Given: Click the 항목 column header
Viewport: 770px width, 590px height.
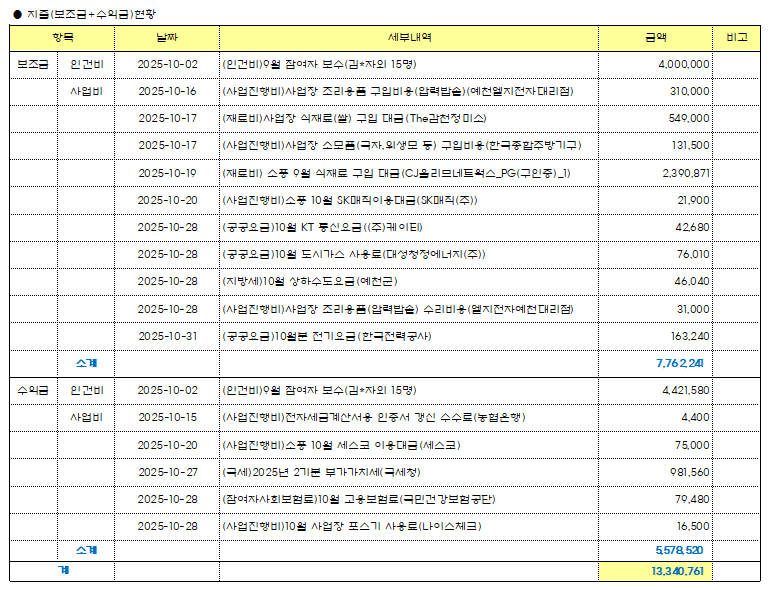Looking at the screenshot, I should click(x=62, y=37).
